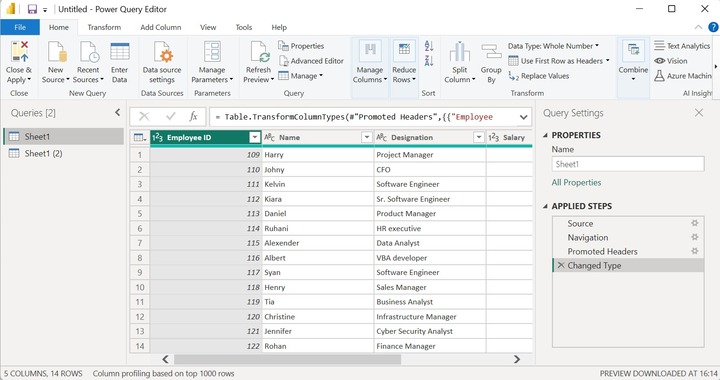Click Replace Values in the ribbon
Viewport: 720px width, 380px height.
(539, 76)
